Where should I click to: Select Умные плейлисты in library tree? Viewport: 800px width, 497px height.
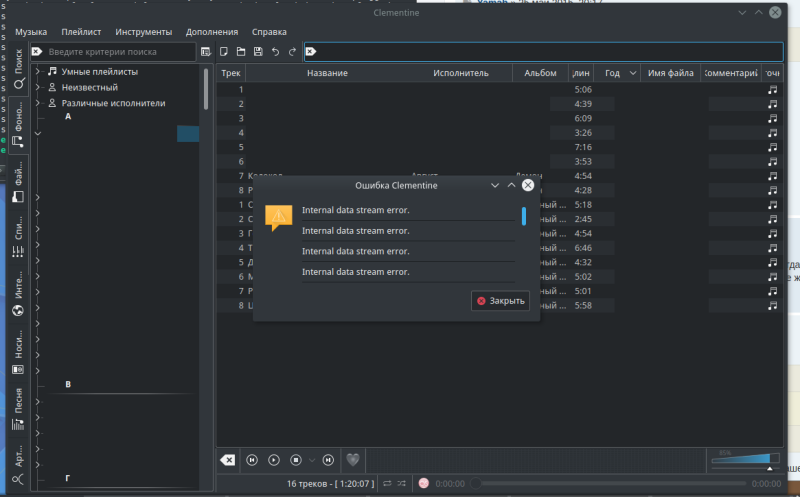click(x=99, y=72)
